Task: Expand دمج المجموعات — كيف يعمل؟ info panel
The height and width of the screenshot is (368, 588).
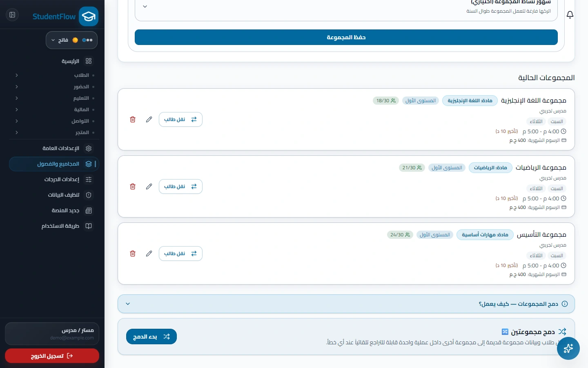Action: click(346, 304)
